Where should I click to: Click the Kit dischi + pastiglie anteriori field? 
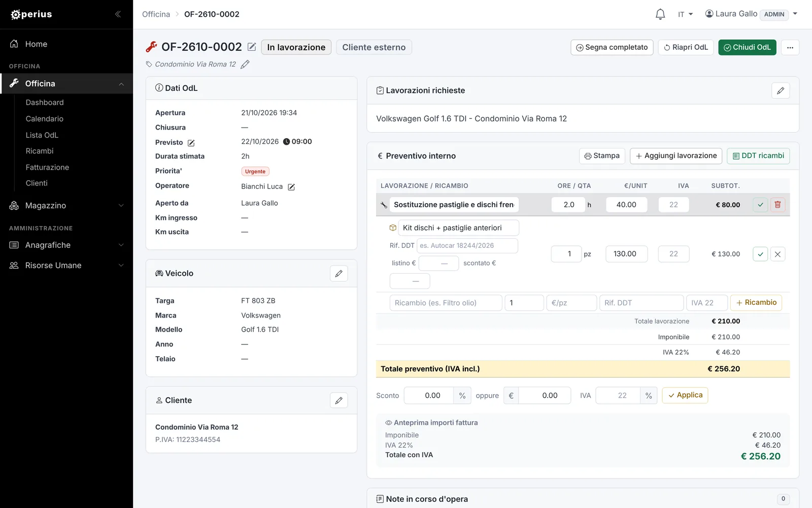click(x=459, y=228)
